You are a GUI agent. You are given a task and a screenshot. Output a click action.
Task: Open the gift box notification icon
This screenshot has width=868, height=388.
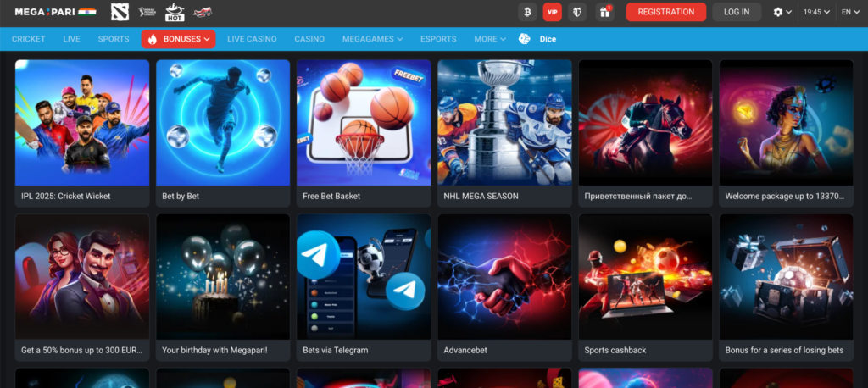[x=605, y=12]
